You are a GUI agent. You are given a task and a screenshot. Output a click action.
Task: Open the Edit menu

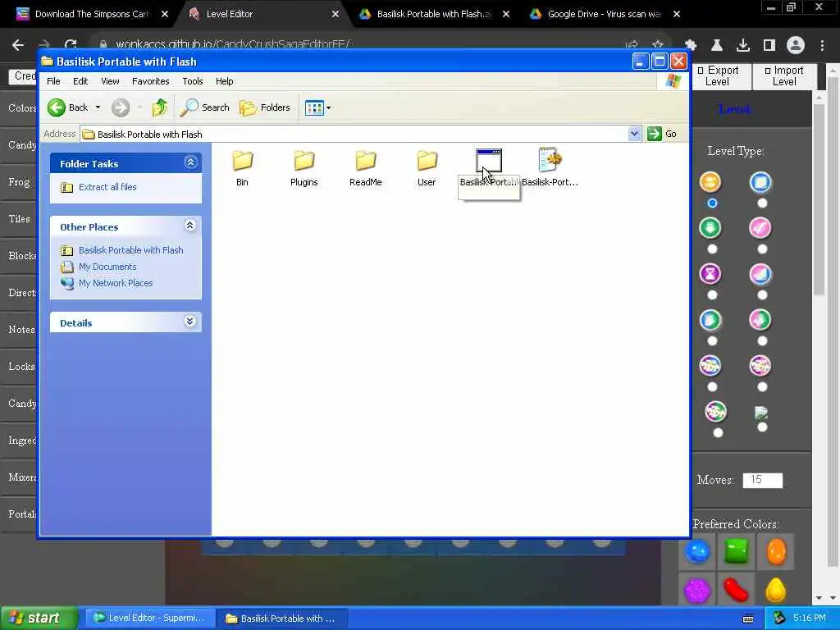[x=80, y=81]
